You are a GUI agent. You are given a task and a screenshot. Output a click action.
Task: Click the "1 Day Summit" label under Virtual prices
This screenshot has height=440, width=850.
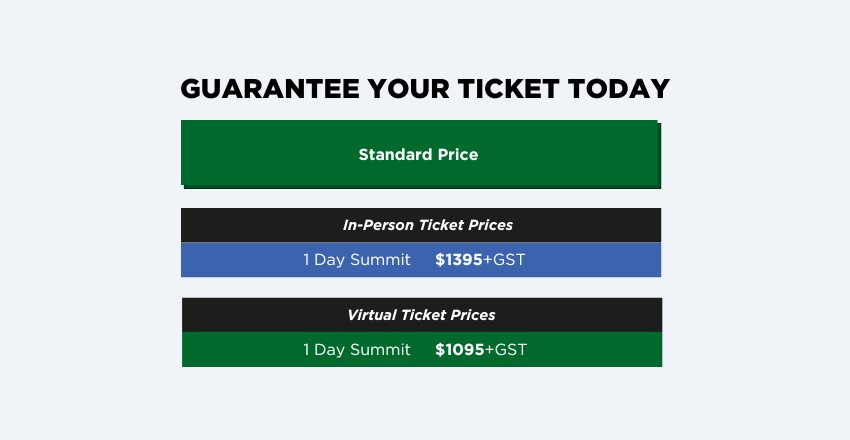tap(356, 350)
